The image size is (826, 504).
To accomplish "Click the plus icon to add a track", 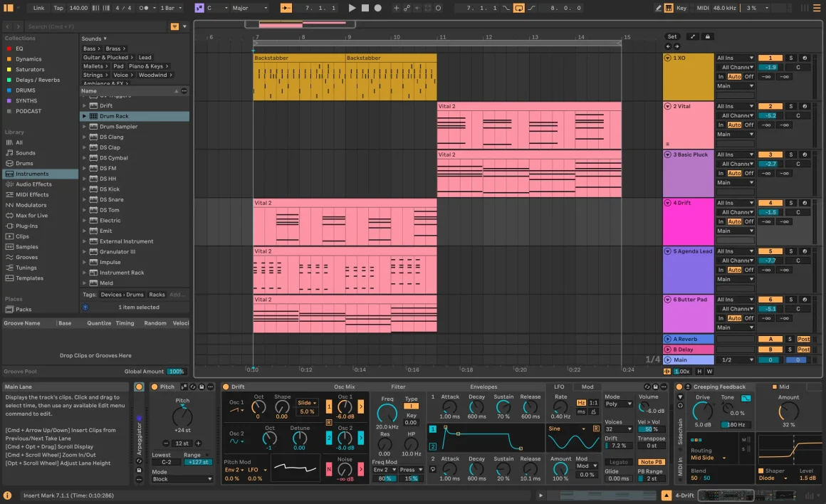I will pyautogui.click(x=396, y=8).
